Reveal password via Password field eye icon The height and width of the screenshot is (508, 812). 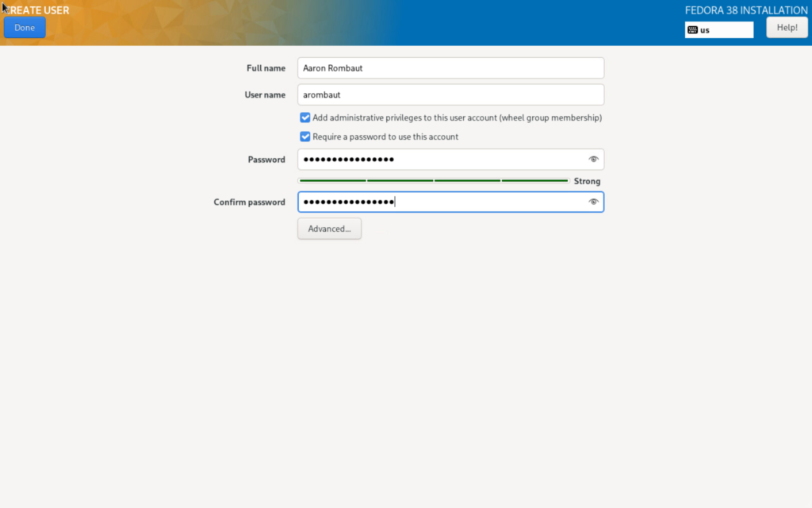tap(593, 160)
